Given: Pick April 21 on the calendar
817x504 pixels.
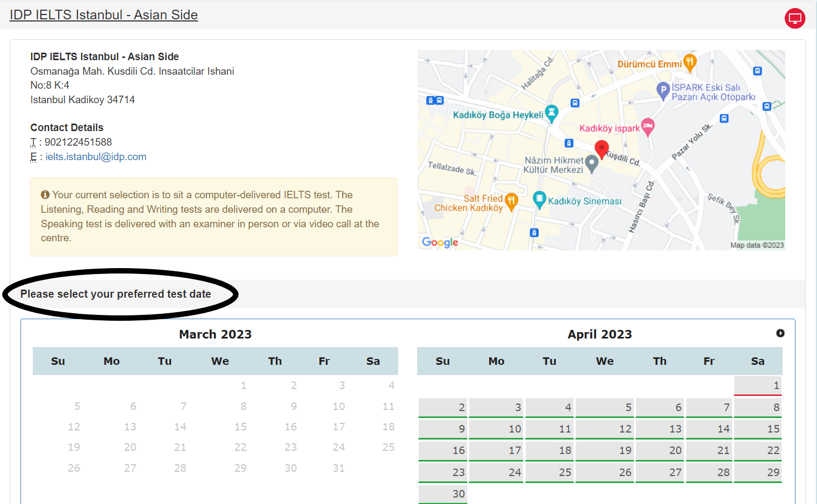Looking at the screenshot, I should [709, 451].
